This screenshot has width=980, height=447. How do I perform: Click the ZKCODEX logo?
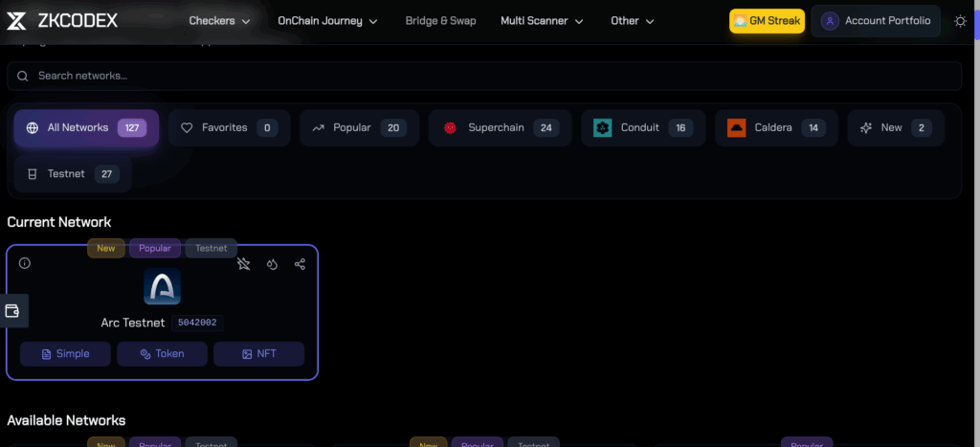point(62,21)
